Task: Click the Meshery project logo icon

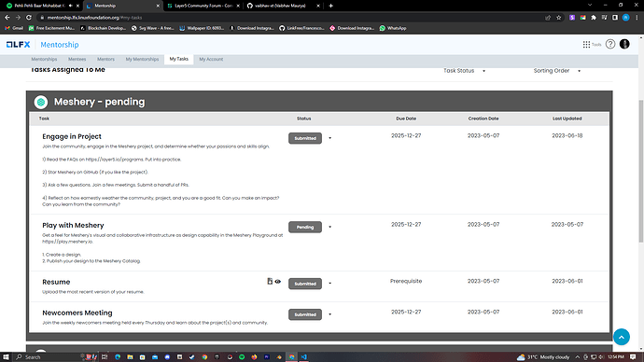Action: [41, 102]
